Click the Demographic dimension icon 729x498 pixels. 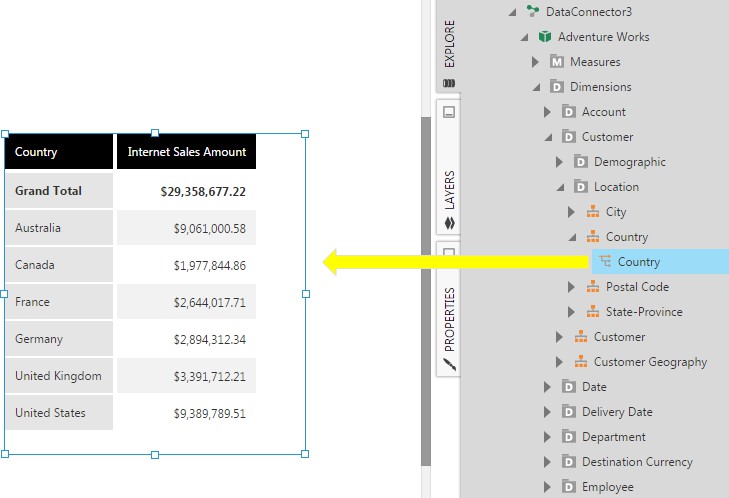[x=580, y=162]
